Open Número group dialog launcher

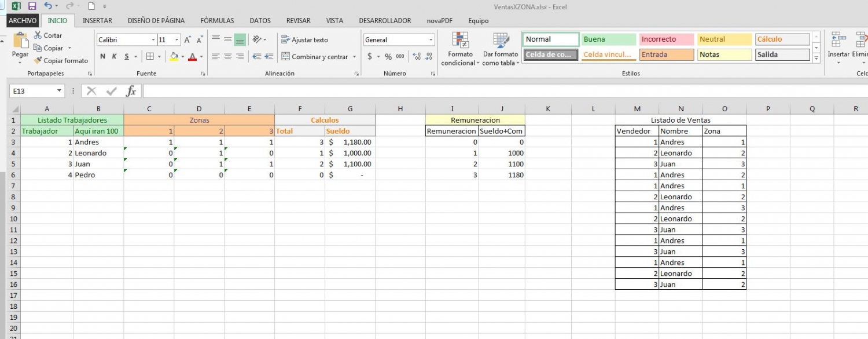point(433,74)
